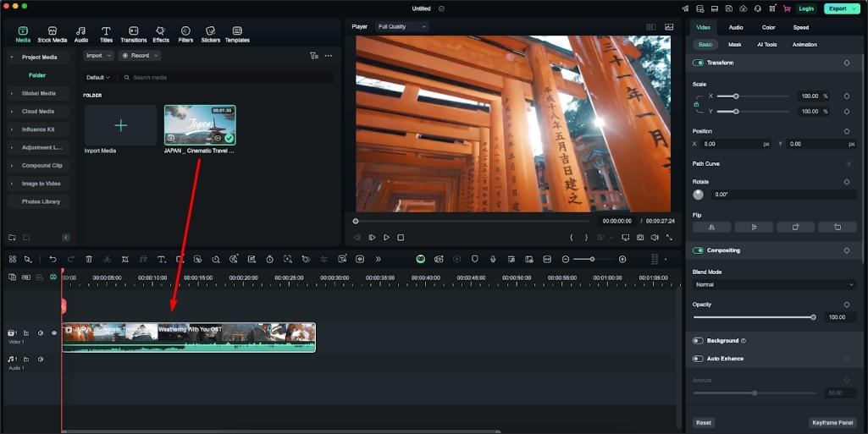Screen dimensions: 868x434
Task: Select the Crop tool icon
Action: (x=125, y=259)
